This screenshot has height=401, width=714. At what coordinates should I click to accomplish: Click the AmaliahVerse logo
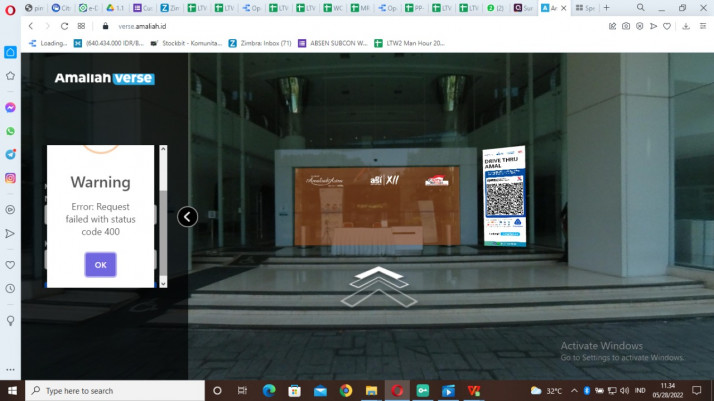pyautogui.click(x=104, y=78)
